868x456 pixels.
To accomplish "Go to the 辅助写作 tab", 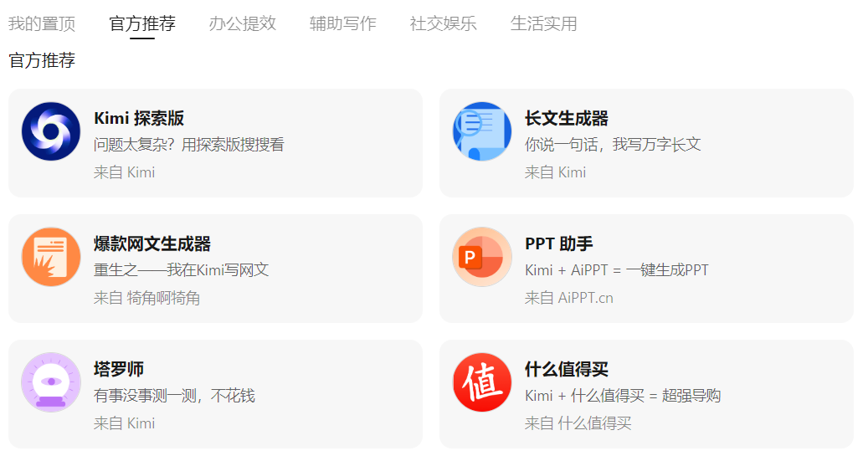I will [x=342, y=23].
